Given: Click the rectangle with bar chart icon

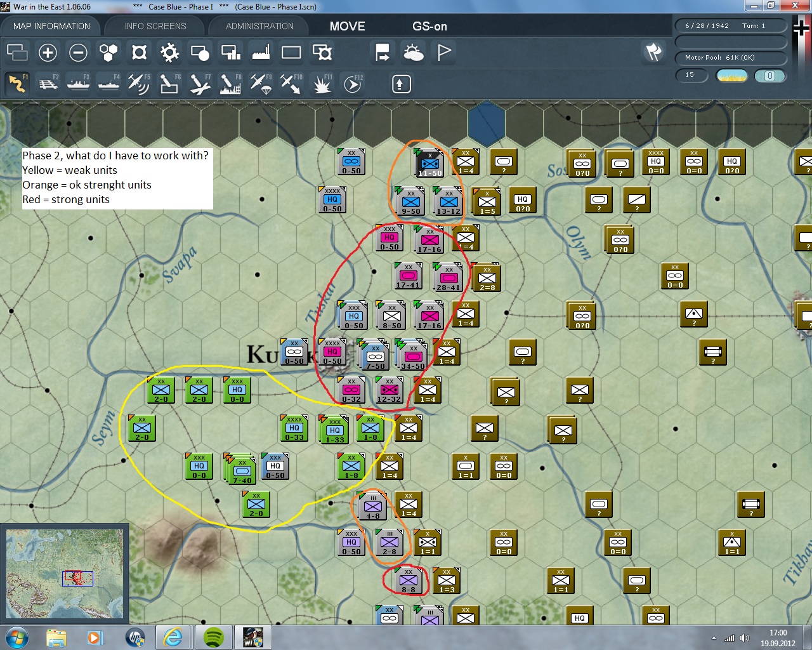Looking at the screenshot, I should coord(230,52).
